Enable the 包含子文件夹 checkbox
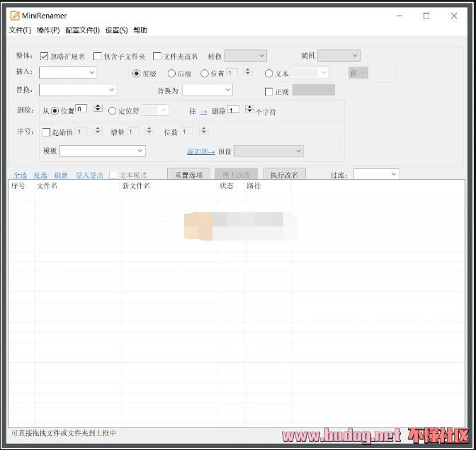The height and width of the screenshot is (450, 476). (98, 57)
